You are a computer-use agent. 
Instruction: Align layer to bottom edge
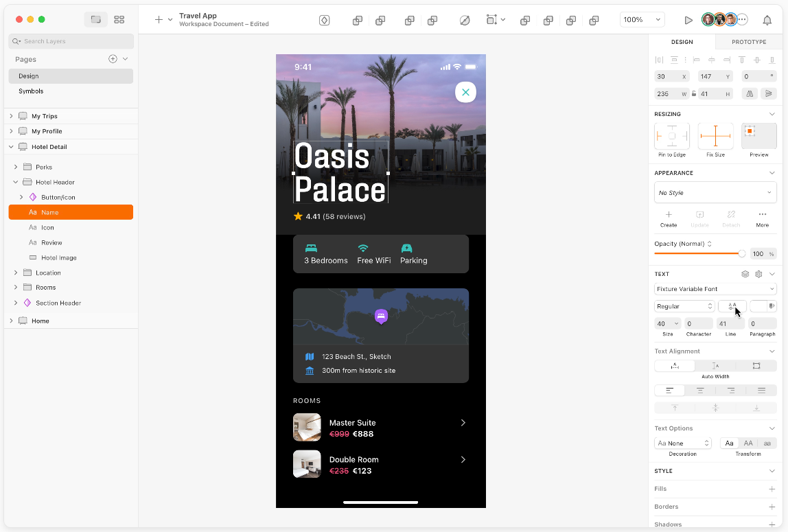coord(772,60)
